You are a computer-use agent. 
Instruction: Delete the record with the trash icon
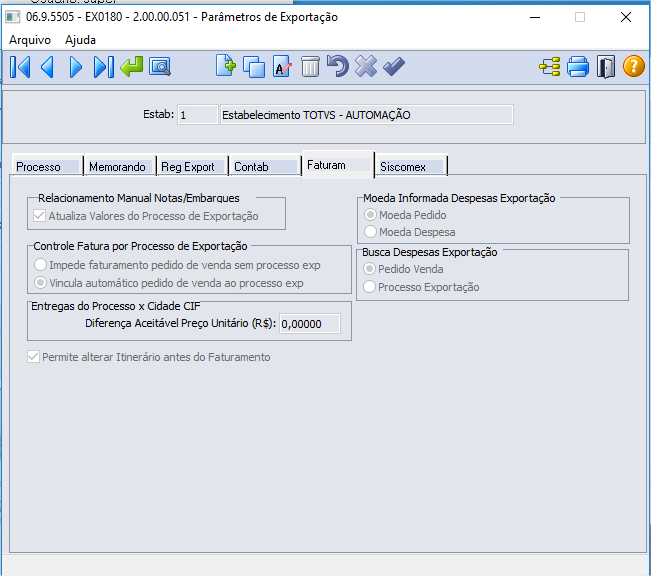coord(310,66)
